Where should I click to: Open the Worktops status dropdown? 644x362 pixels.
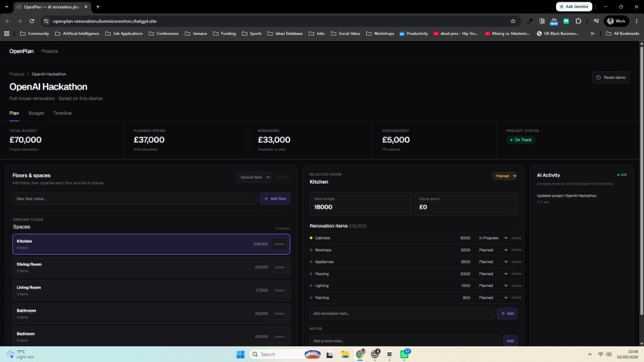493,250
